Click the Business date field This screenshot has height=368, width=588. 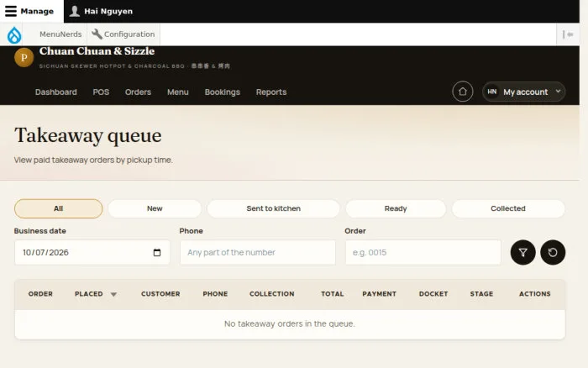(x=92, y=252)
